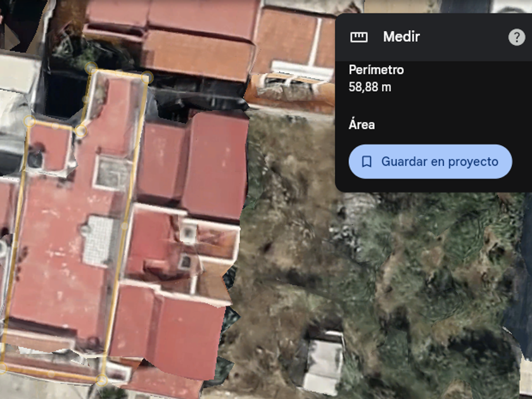Click the gray square recess on the red roof
This screenshot has height=399, width=532.
click(112, 172)
